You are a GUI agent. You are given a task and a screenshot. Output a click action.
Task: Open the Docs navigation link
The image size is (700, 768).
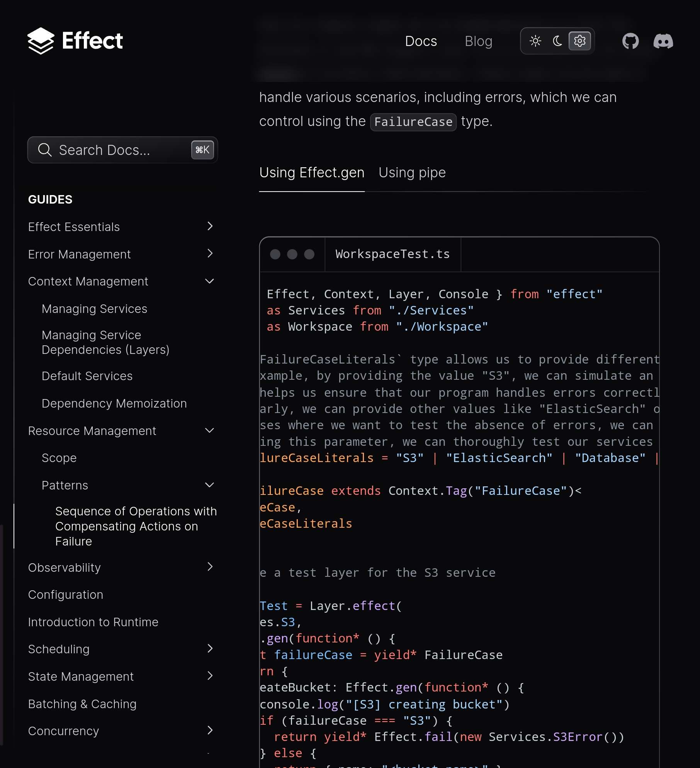pos(421,41)
